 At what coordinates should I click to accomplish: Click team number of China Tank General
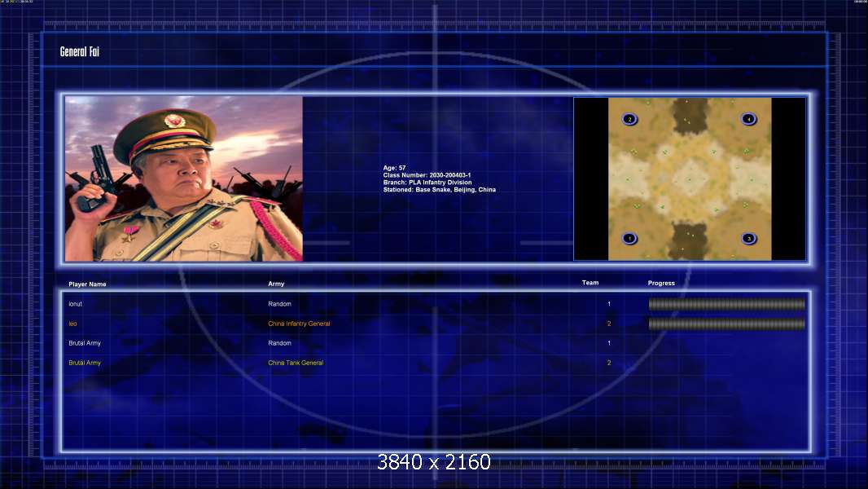[609, 363]
